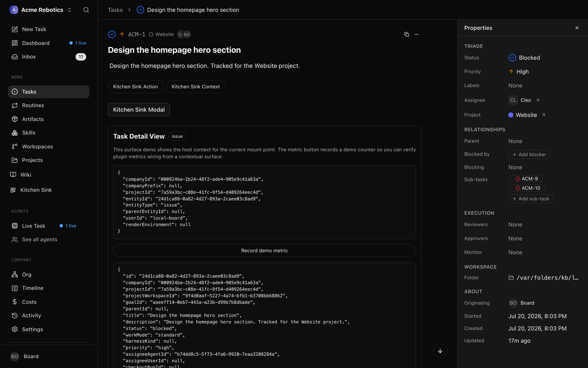Viewport: 588px width, 368px height.
Task: Click the Live Task chip icon
Action: 14,226
